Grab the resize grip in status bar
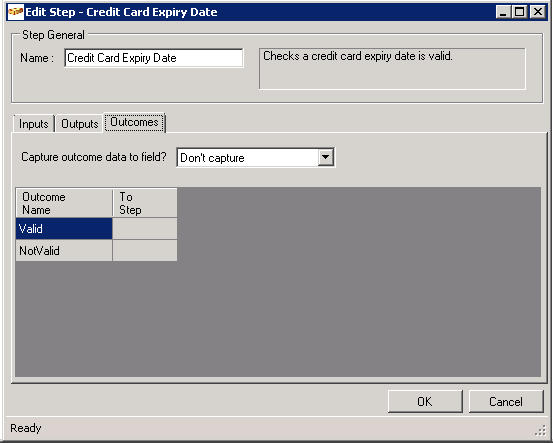Screen dimensions: 553x443 tap(540, 430)
